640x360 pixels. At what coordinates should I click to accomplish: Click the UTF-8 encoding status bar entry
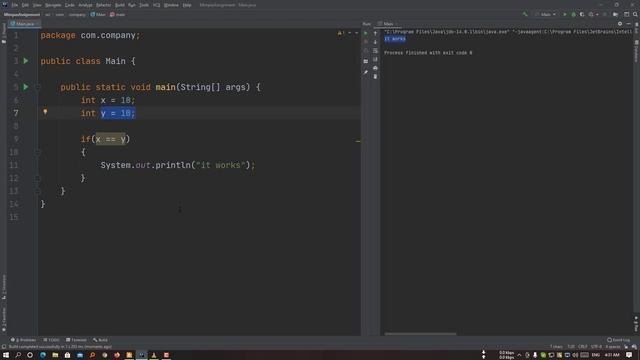[596, 347]
